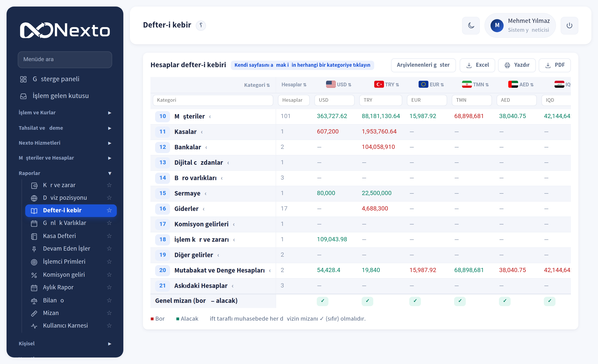
Task: Click the Defter-i kebir book icon
Action: [34, 211]
